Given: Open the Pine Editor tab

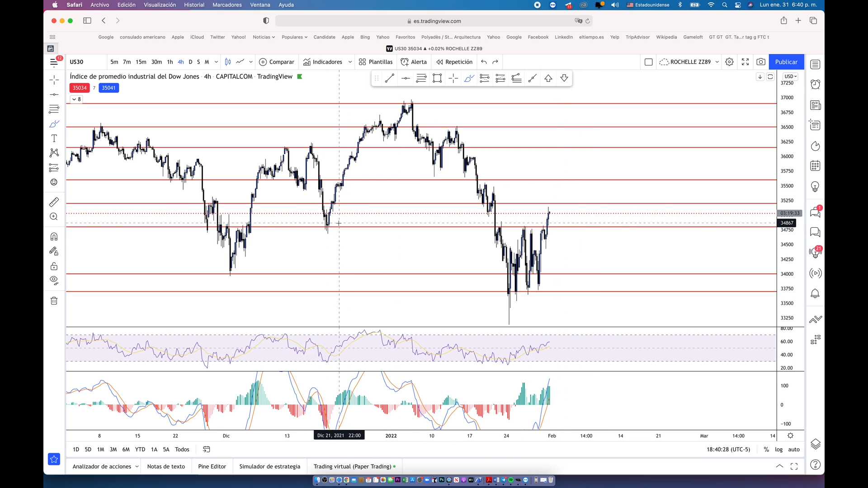Looking at the screenshot, I should [x=212, y=467].
